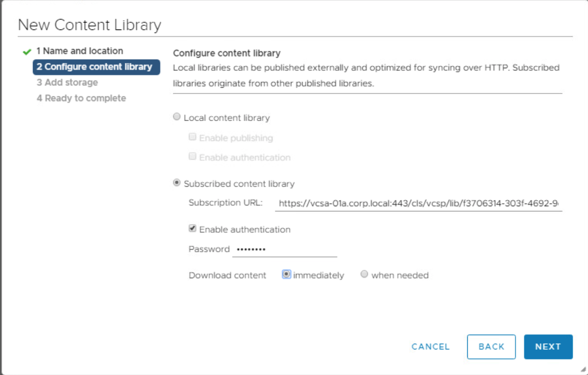Click the New Content Library title text
Viewport: 588px width, 375px height.
[89, 25]
